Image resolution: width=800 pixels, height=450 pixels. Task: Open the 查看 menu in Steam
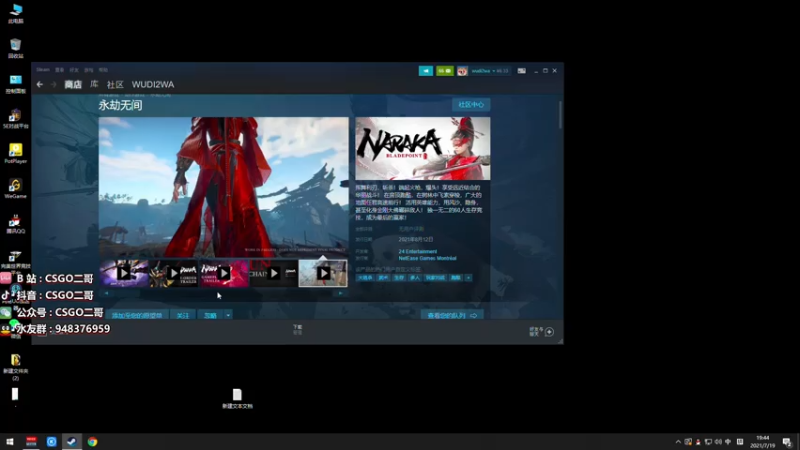[x=60, y=70]
